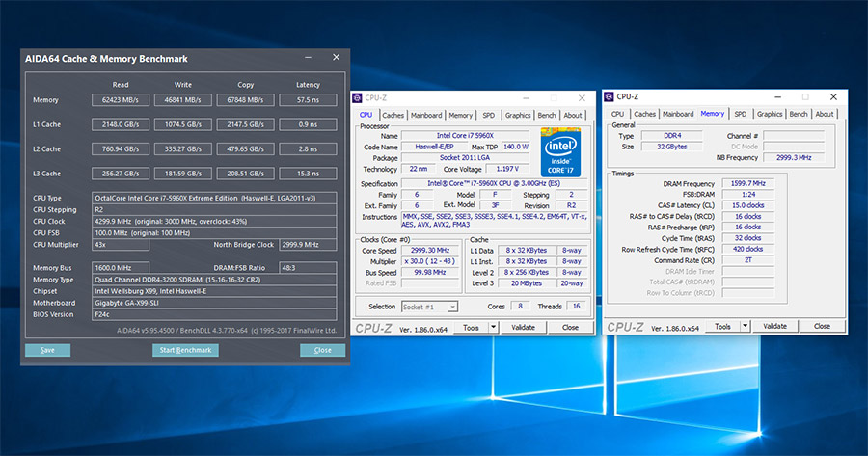This screenshot has height=456, width=868.
Task: Switch to CPU tab in right CPU-Z window
Action: click(x=618, y=114)
